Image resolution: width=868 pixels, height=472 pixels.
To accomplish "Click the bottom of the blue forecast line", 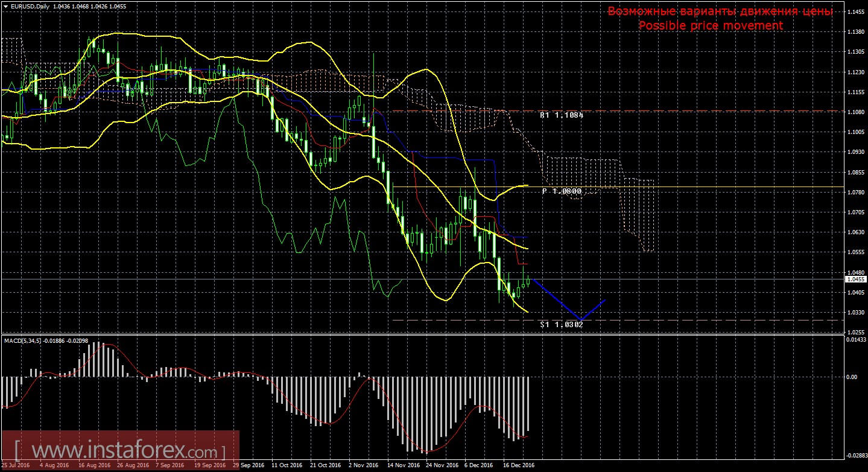I will 580,319.
